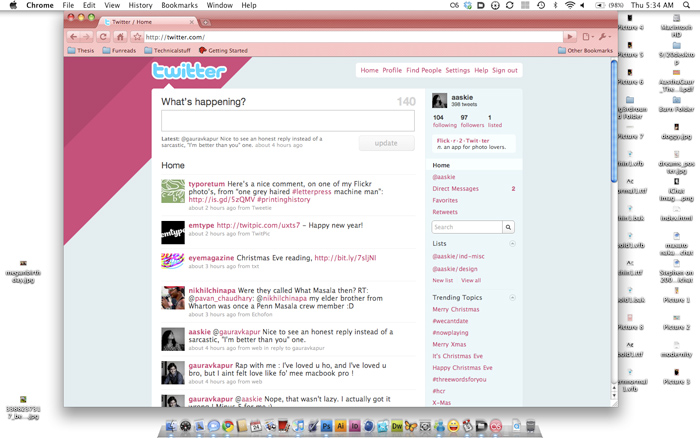
Task: Open the Thesis bookmarks folder
Action: [x=81, y=50]
